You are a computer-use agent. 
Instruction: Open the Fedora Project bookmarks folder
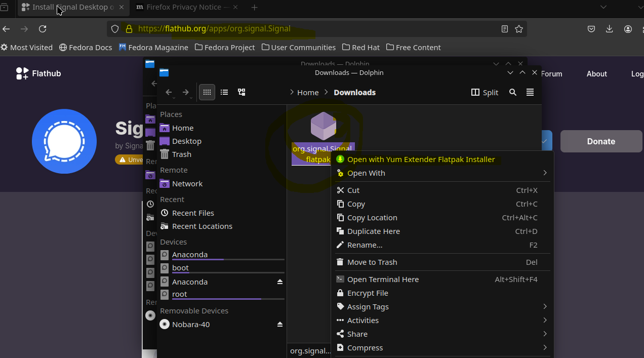pos(225,47)
